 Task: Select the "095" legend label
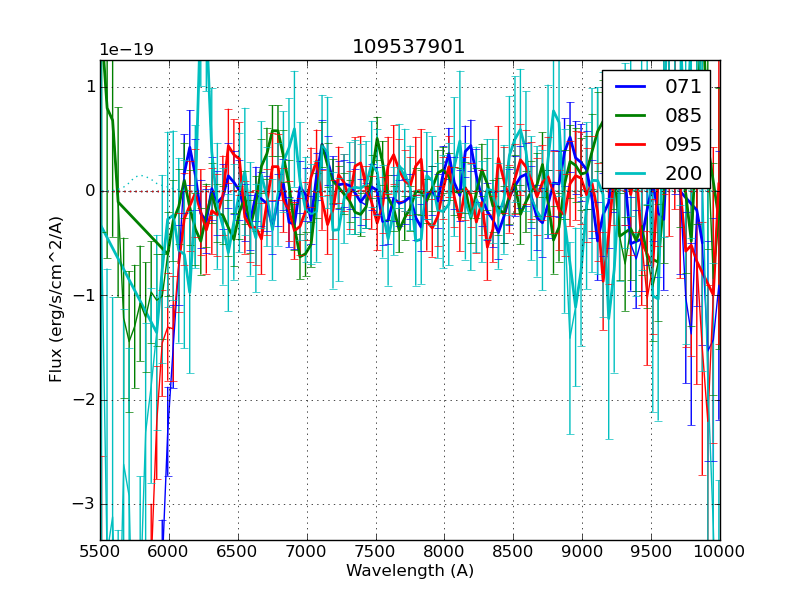(x=683, y=145)
